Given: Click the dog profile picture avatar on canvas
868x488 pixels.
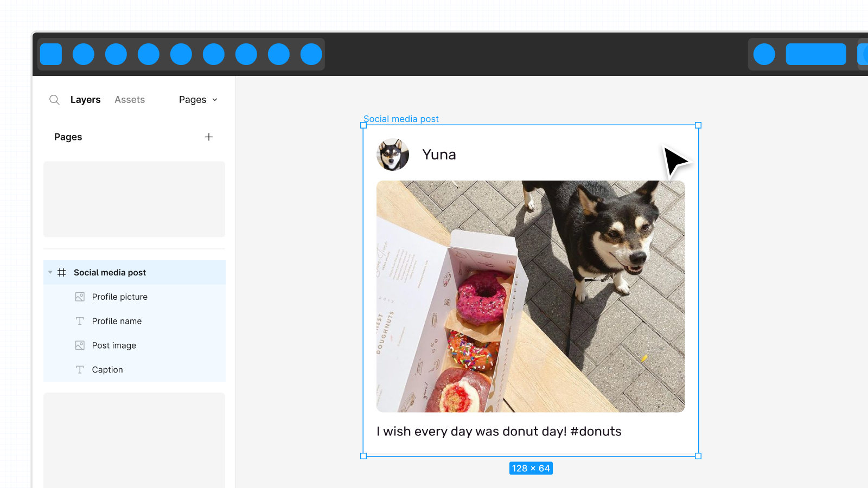Looking at the screenshot, I should click(393, 155).
